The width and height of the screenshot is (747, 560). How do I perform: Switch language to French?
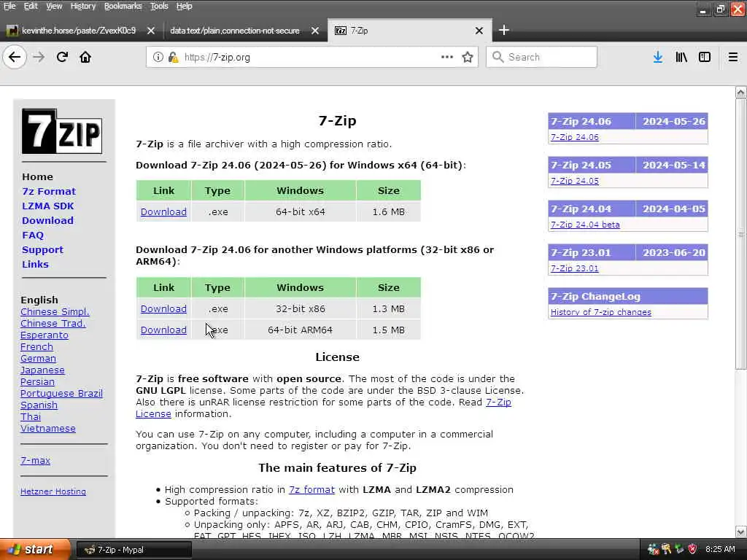pos(36,346)
